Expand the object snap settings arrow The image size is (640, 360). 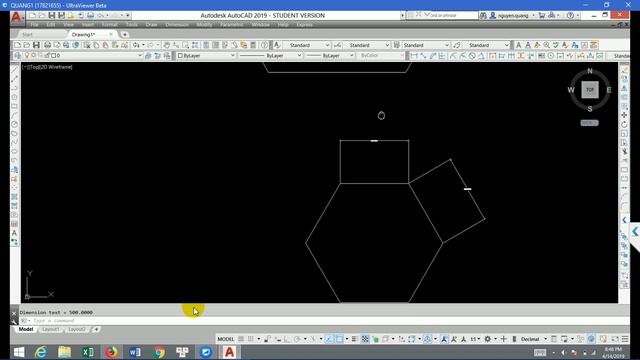(347, 339)
